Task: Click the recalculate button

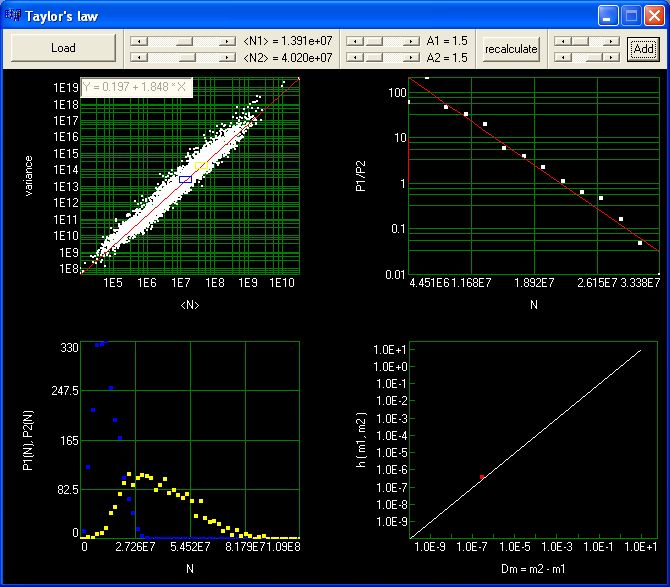Action: click(x=511, y=49)
